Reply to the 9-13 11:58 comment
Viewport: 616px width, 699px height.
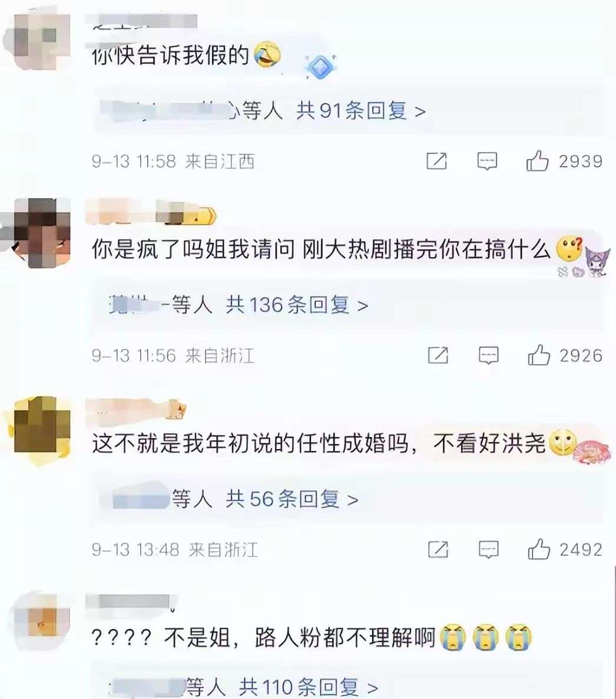(487, 161)
